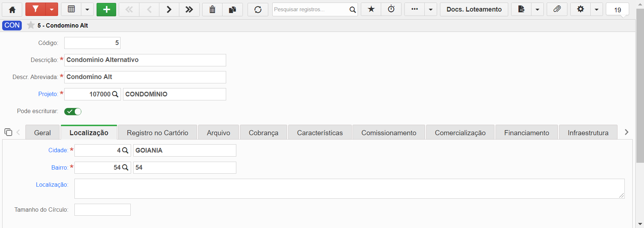Image resolution: width=644 pixels, height=228 pixels.
Task: Open the Cobrança tab
Action: [264, 133]
